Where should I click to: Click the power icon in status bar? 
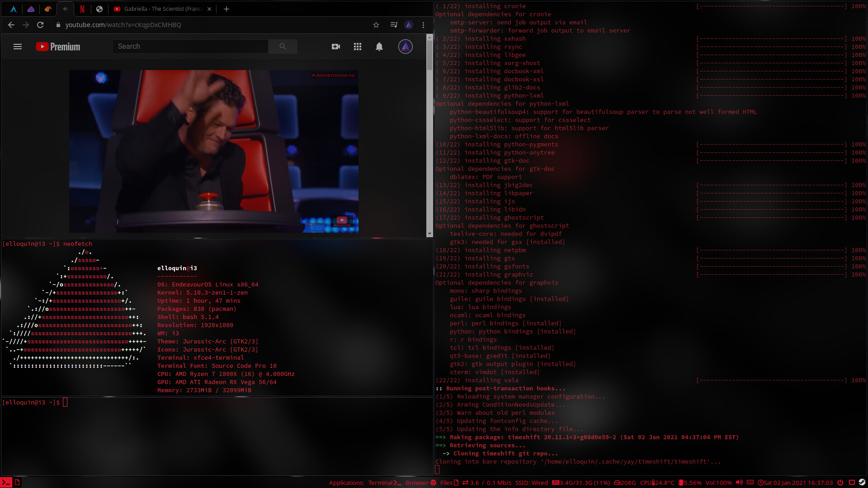coord(840,482)
